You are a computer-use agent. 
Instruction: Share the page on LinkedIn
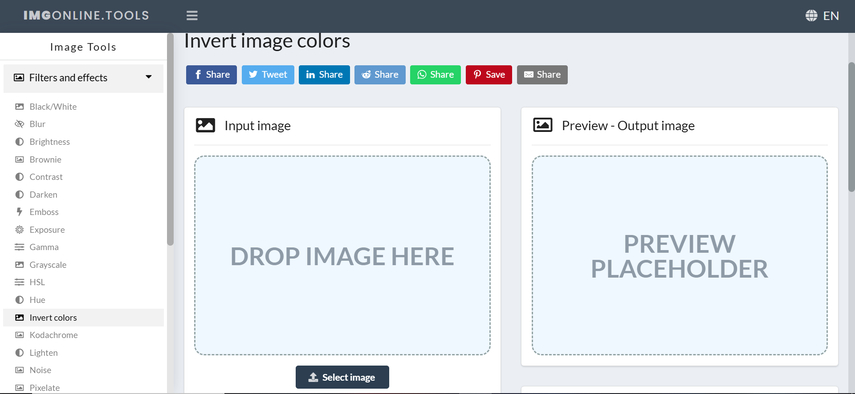click(x=324, y=75)
